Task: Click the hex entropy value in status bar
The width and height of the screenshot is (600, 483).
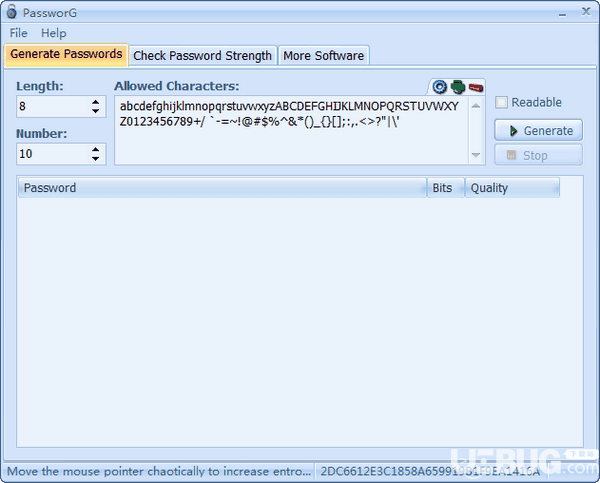Action: [x=430, y=471]
